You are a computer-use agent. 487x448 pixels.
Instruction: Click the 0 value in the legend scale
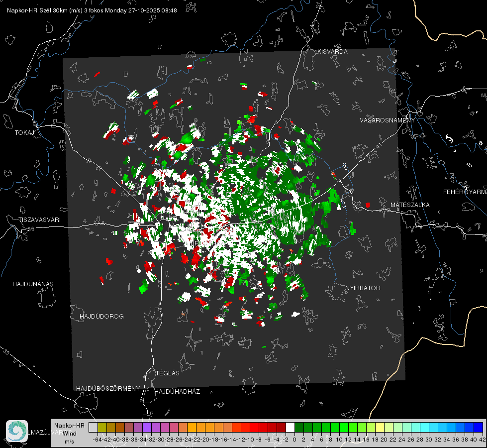pos(294,440)
